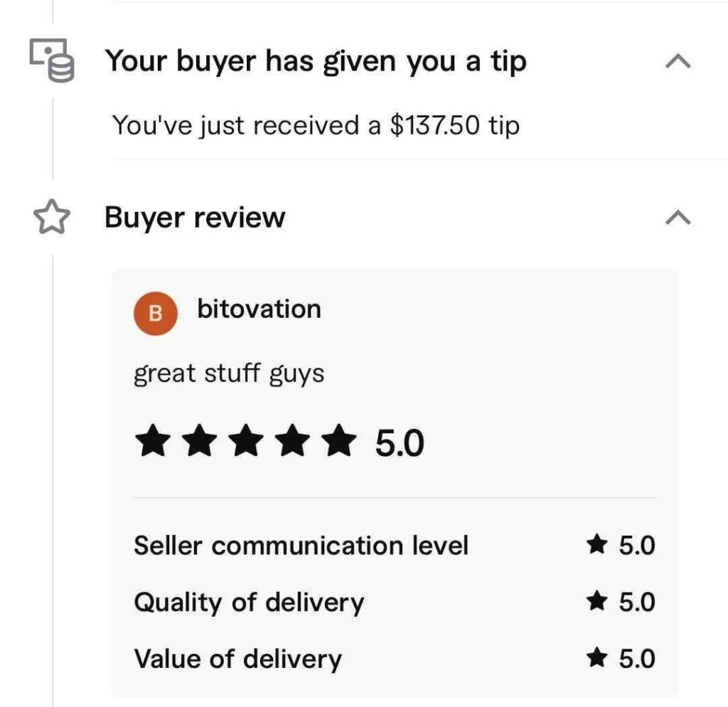Click the "great stuff guys" review text
This screenshot has height=707, width=728.
tap(229, 373)
